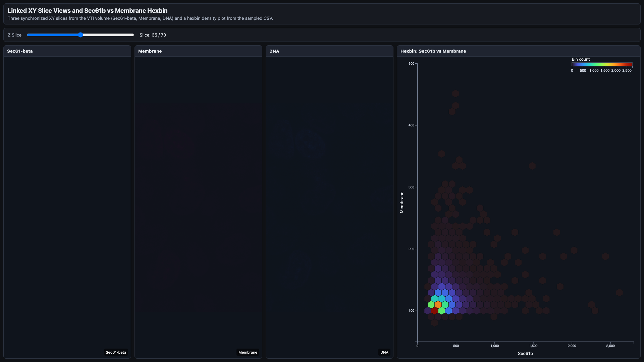The height and width of the screenshot is (362, 644).
Task: Click the page title 'Linked XY Slice Views and Sec61b vs Membrane Hexbin'
Action: pyautogui.click(x=88, y=11)
